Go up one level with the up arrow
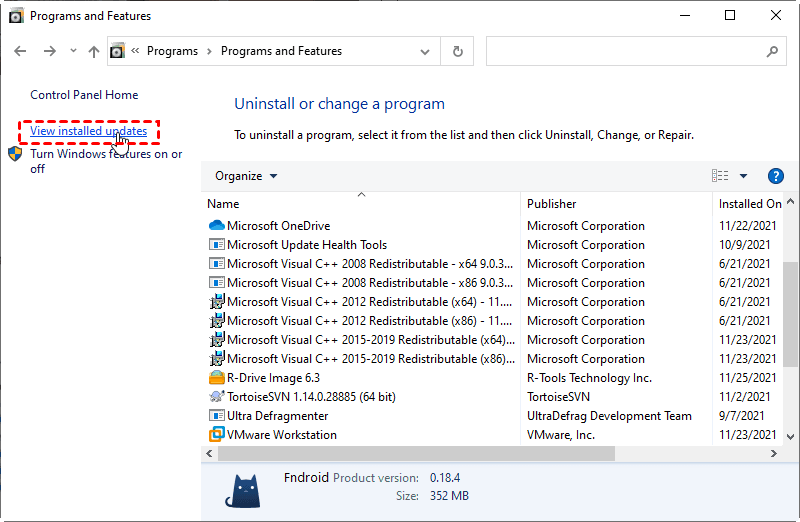This screenshot has height=522, width=800. (x=93, y=51)
